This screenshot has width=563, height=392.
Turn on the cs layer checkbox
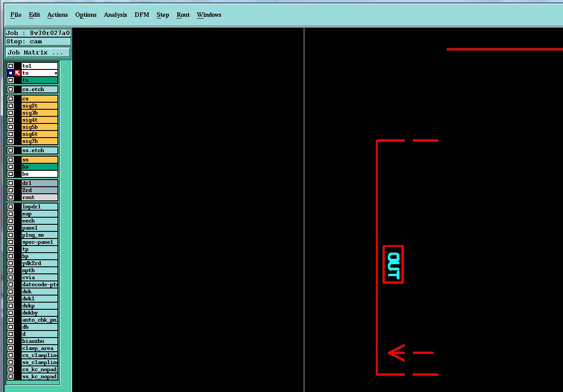(x=11, y=99)
